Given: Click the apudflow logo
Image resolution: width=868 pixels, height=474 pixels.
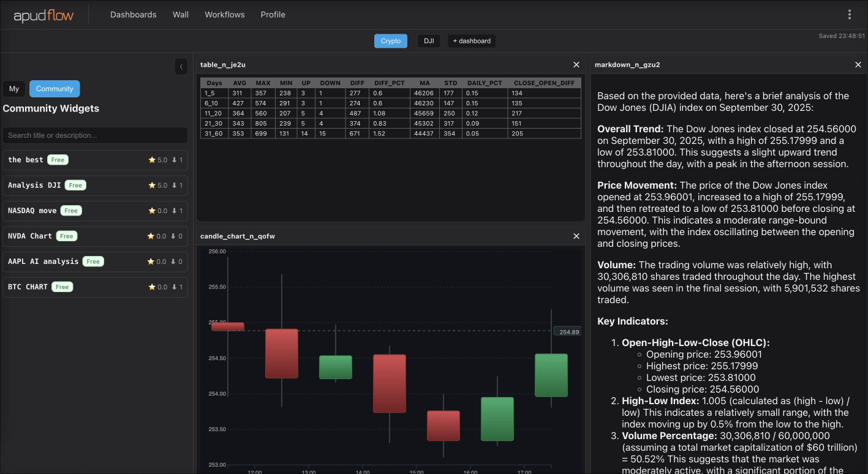Looking at the screenshot, I should click(42, 14).
